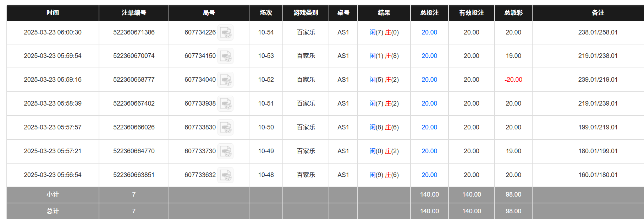
Task: Click the blue 20.00 link in the 10-49 row
Action: [x=429, y=151]
